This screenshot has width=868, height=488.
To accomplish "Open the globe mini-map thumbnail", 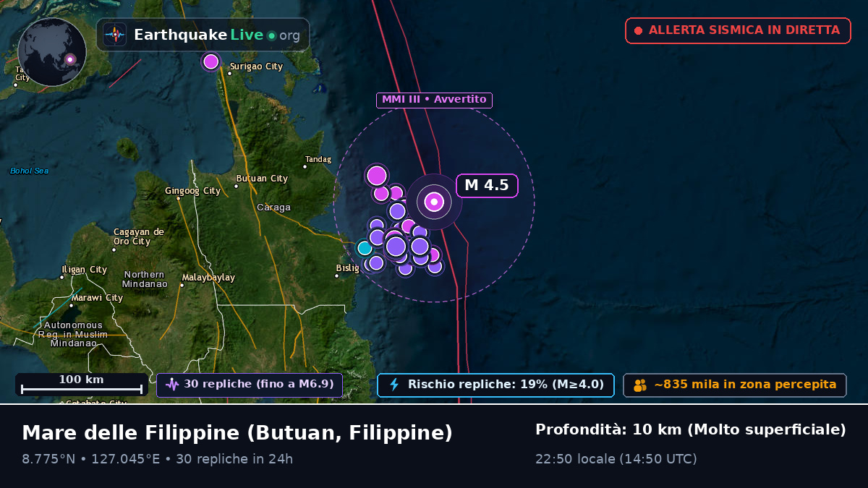I will pyautogui.click(x=52, y=52).
